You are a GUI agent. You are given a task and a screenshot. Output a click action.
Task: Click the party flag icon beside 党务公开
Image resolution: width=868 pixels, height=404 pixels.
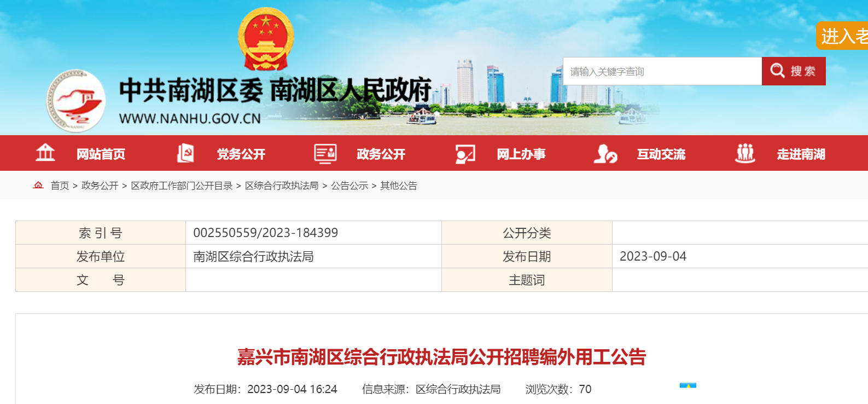point(185,153)
